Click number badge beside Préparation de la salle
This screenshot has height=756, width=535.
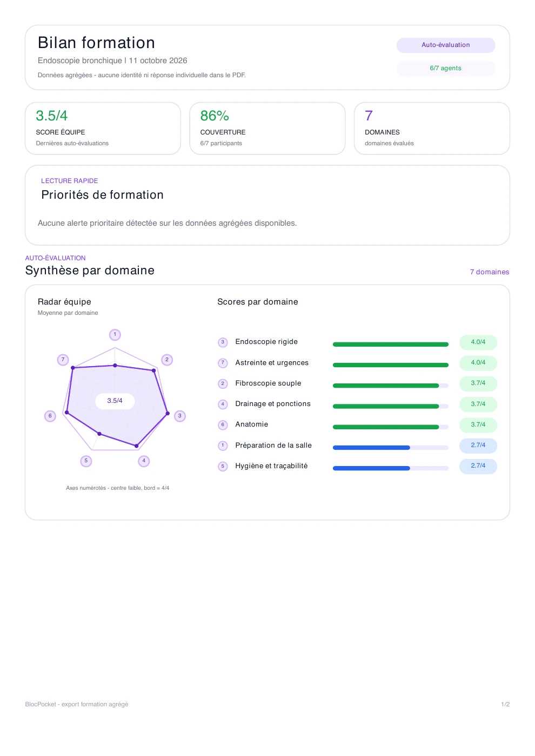coord(223,446)
